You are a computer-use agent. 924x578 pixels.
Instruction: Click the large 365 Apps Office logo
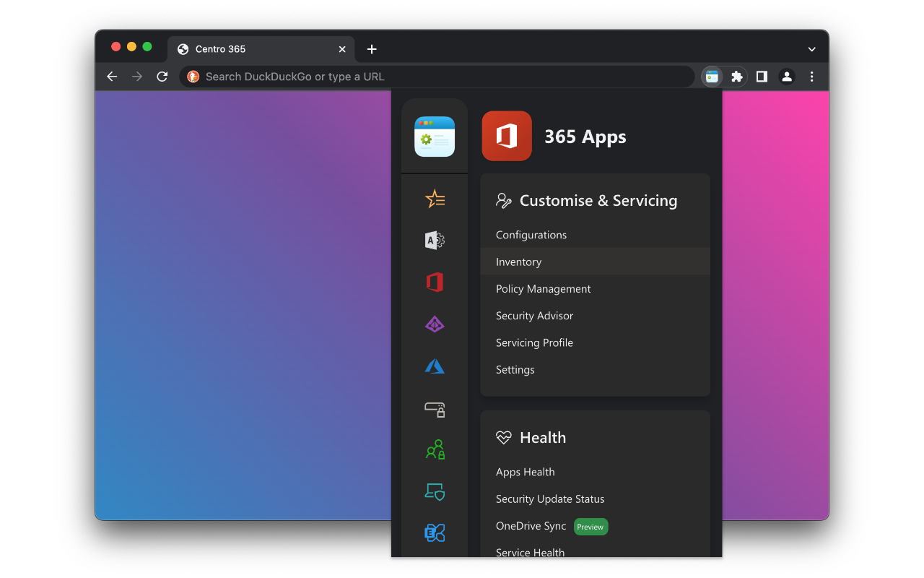(x=507, y=136)
